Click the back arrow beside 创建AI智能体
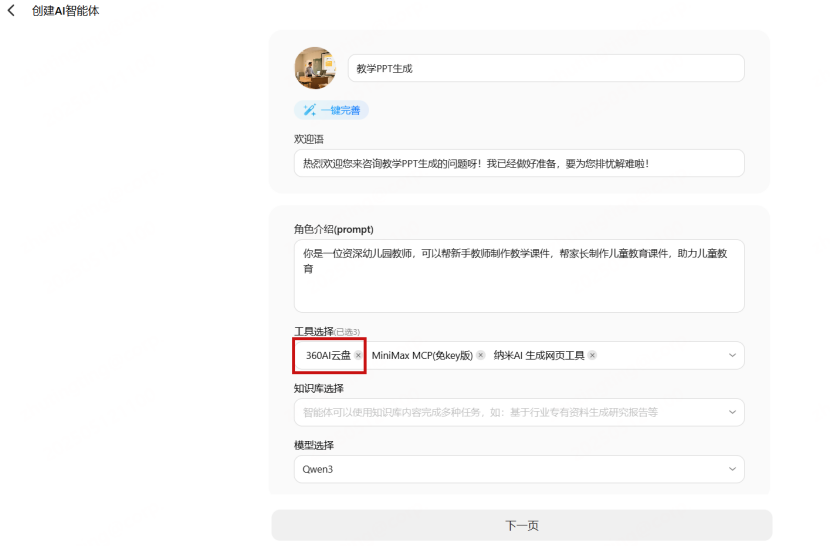This screenshot has height=546, width=830. 11,11
